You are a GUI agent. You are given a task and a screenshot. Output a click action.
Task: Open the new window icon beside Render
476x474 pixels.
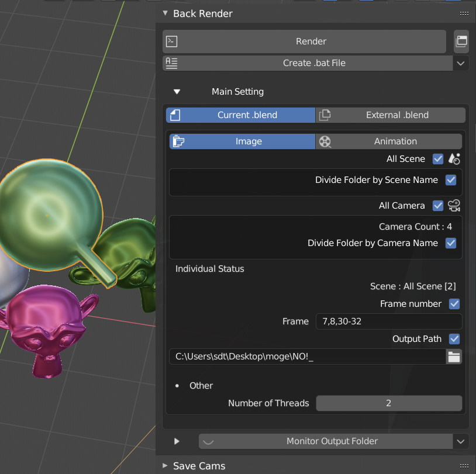(461, 41)
